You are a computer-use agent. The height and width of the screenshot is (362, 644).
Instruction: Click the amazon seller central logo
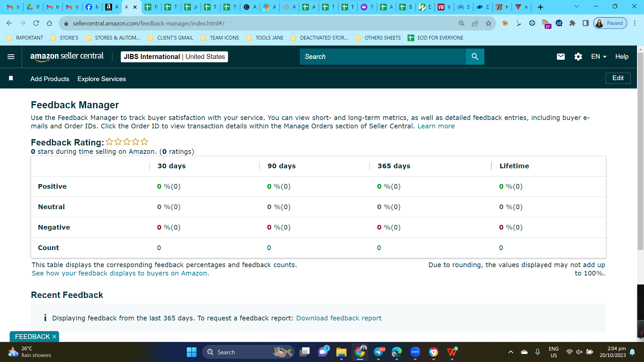click(67, 57)
